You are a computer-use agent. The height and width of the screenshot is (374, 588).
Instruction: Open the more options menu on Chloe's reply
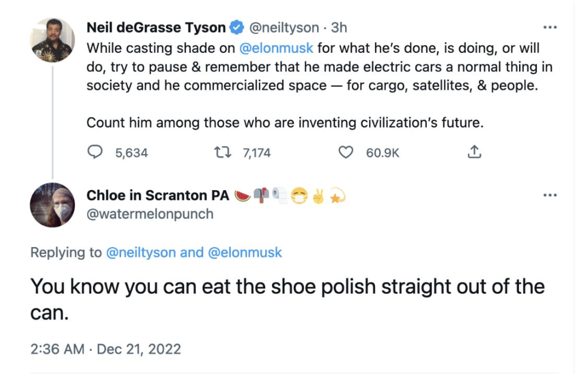(550, 195)
